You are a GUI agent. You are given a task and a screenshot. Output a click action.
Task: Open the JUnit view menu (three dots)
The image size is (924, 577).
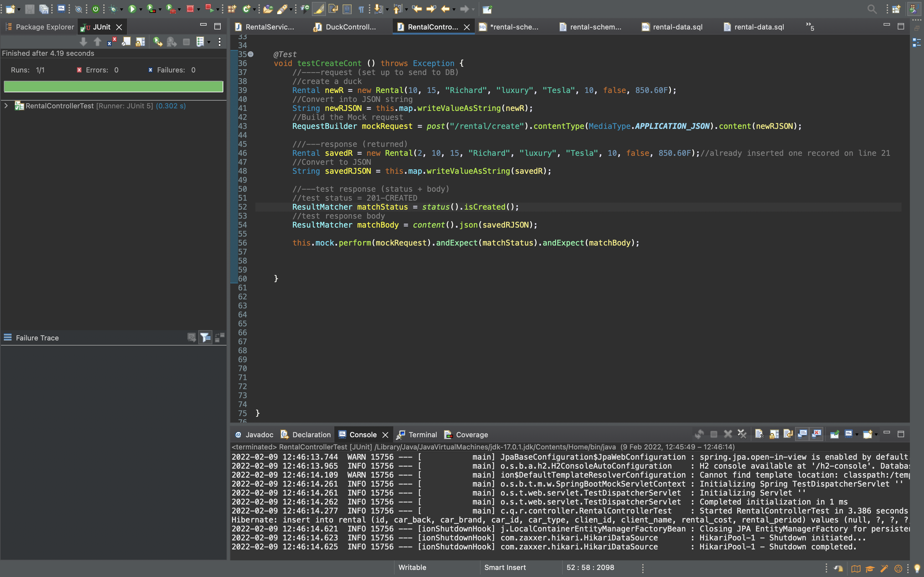coord(219,42)
